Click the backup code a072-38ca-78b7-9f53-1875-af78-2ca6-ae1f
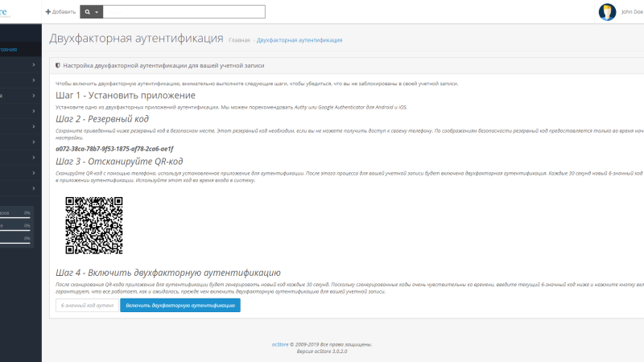 click(x=114, y=149)
